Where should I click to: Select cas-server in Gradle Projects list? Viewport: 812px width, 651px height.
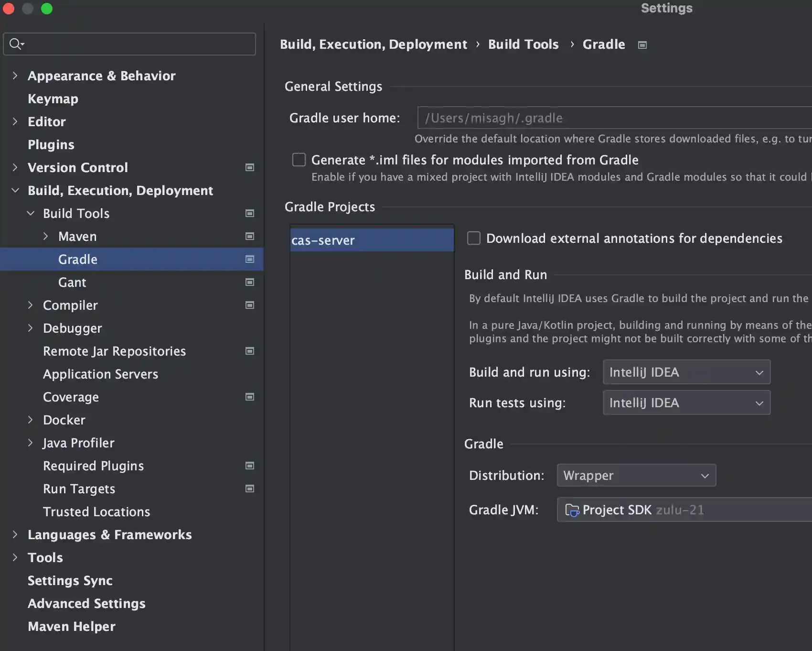[372, 240]
